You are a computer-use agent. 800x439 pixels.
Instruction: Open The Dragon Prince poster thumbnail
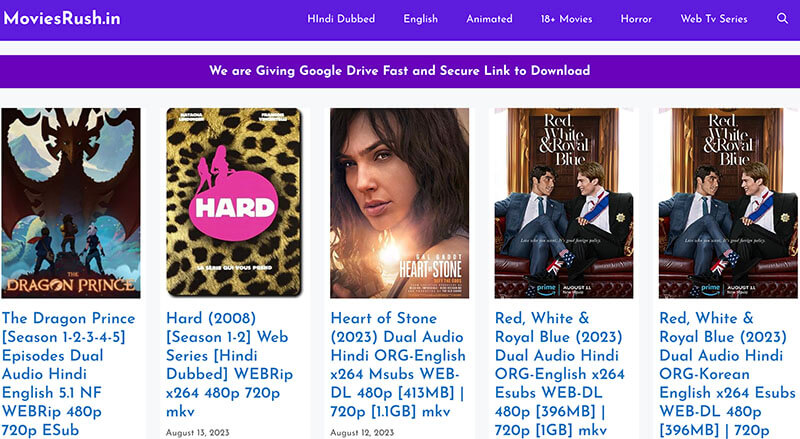pyautogui.click(x=71, y=202)
